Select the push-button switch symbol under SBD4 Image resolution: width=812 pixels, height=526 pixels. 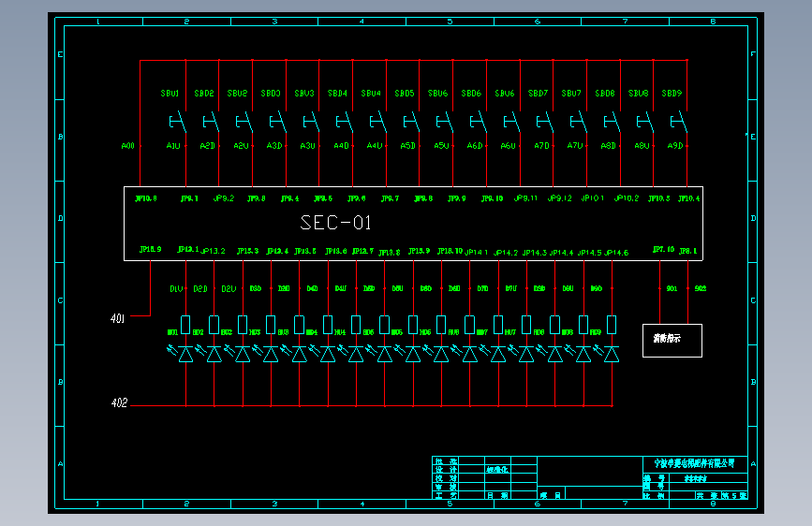point(345,122)
